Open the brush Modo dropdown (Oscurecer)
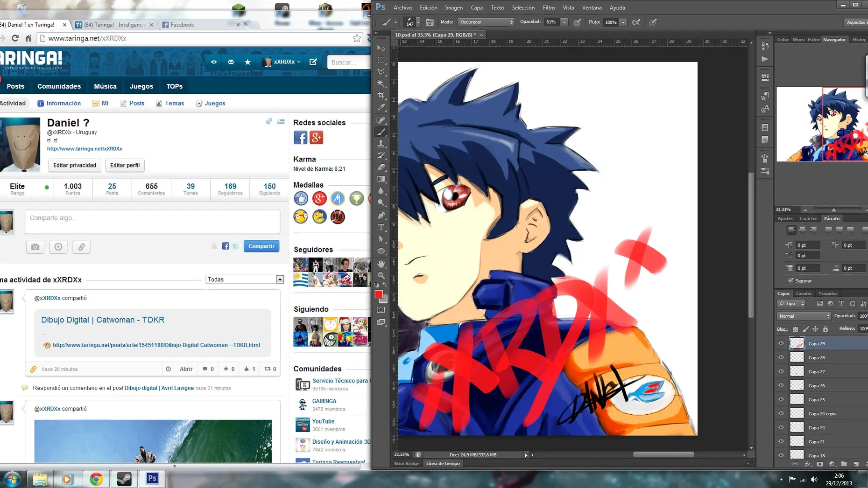Screen dimensions: 868x488 (486, 22)
